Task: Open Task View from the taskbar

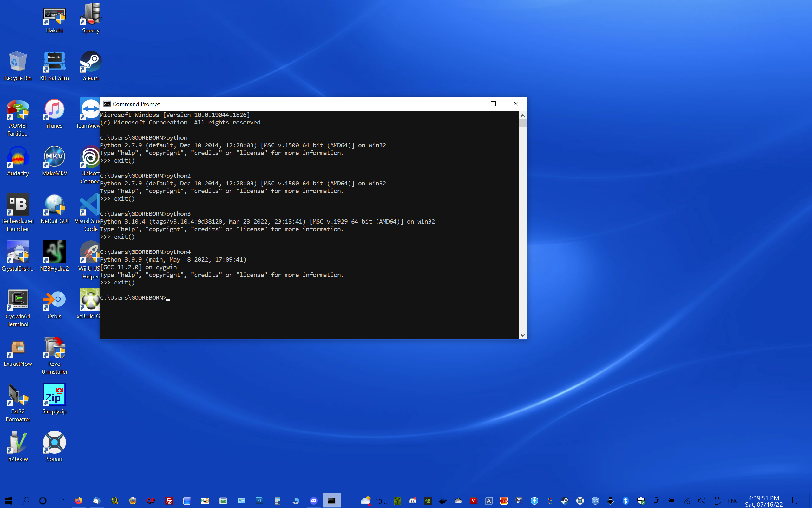Action: point(60,501)
